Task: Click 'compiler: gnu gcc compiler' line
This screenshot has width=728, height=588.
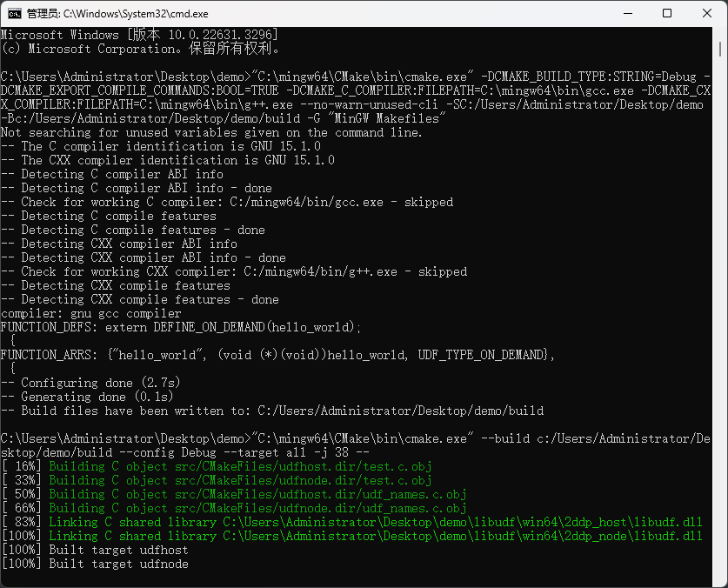Action: click(91, 313)
